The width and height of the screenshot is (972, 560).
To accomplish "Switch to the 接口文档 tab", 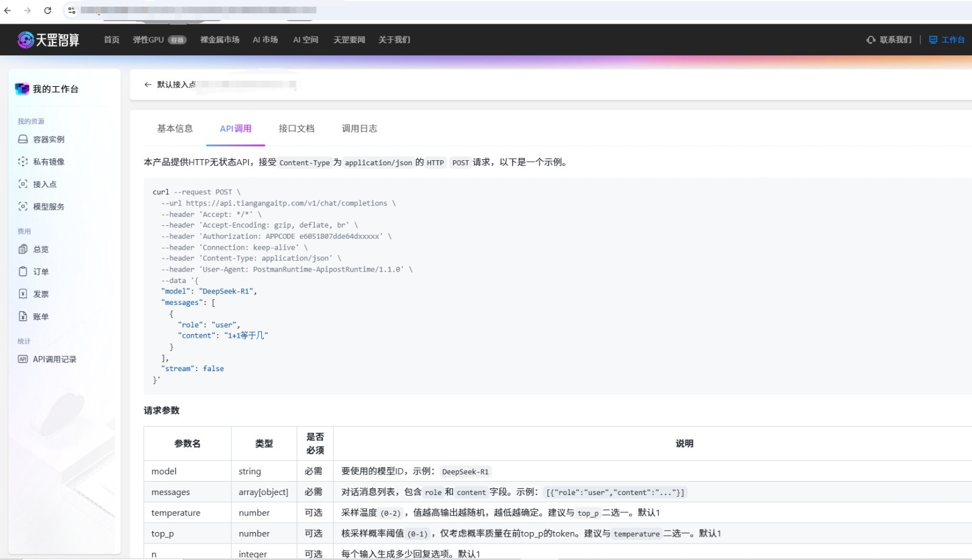I will (x=296, y=128).
